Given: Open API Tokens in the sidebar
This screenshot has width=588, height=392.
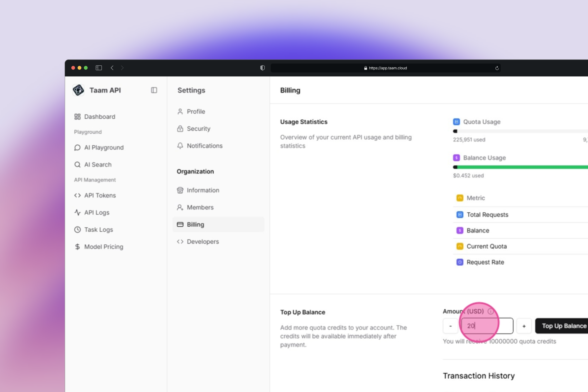Looking at the screenshot, I should (100, 195).
